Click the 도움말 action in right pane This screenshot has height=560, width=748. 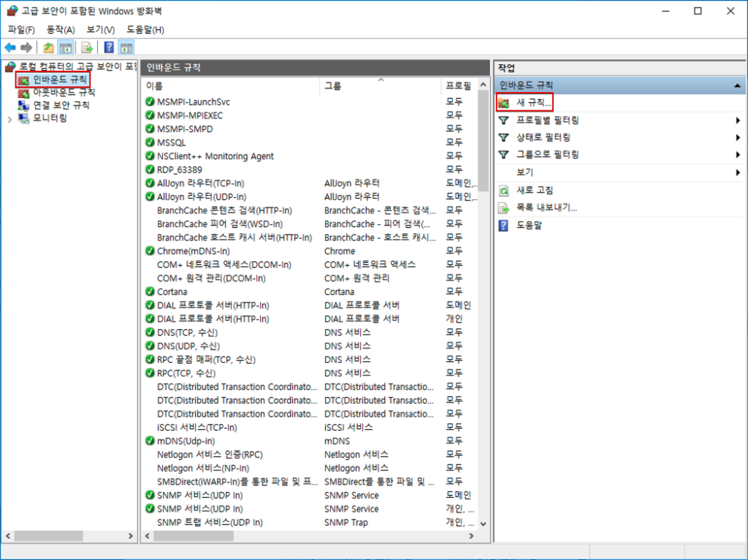(529, 225)
